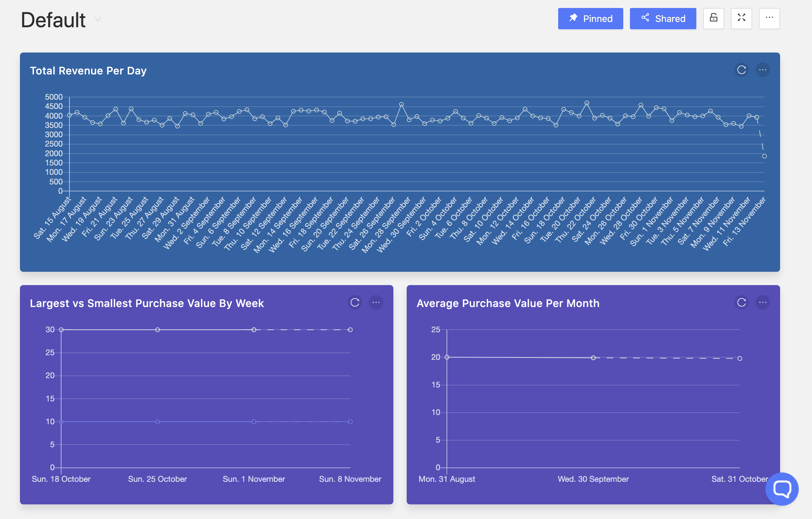This screenshot has height=519, width=812.
Task: Open the chat support bubble
Action: (x=782, y=489)
